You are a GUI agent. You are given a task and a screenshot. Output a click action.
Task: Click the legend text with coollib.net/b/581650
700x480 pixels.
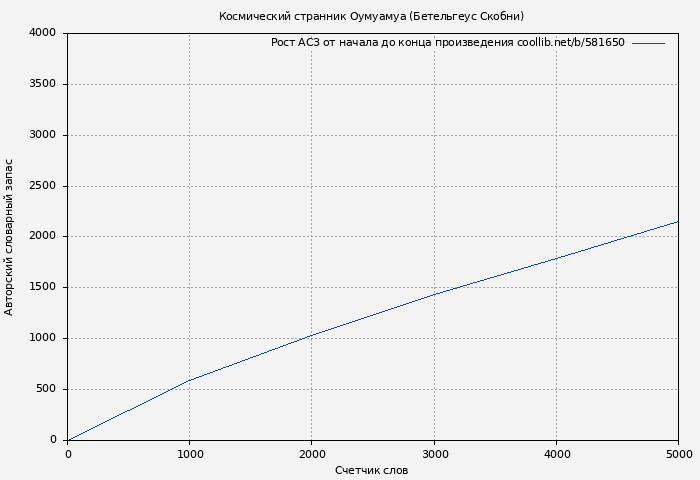coord(447,43)
